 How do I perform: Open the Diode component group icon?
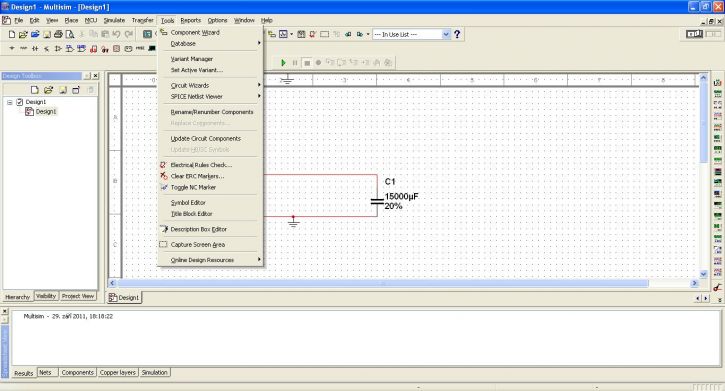coord(35,48)
